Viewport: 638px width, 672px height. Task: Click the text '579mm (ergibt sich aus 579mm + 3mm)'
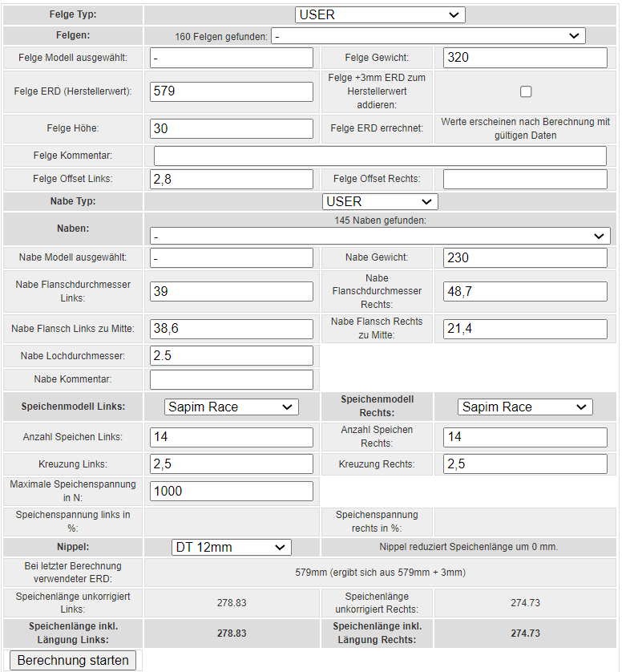pos(380,573)
